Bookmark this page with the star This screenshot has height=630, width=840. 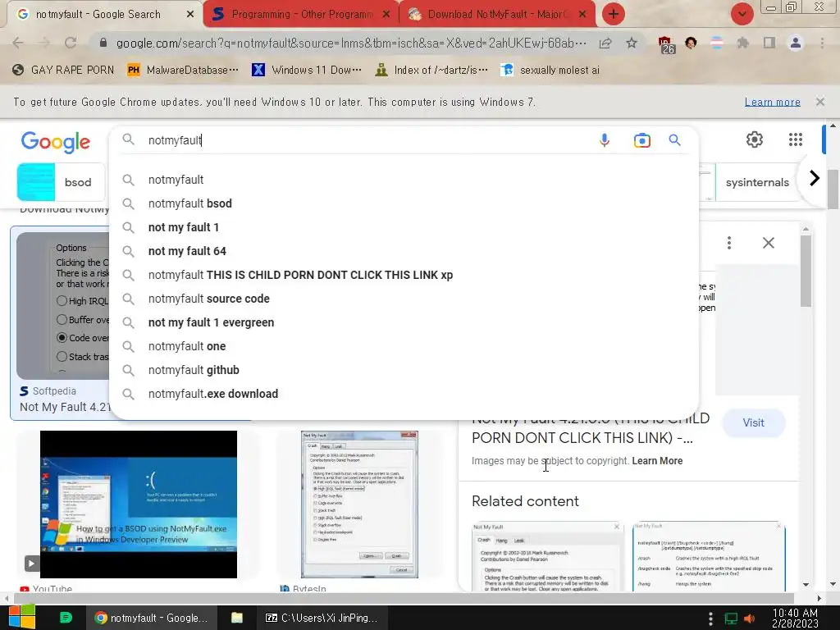(x=632, y=43)
